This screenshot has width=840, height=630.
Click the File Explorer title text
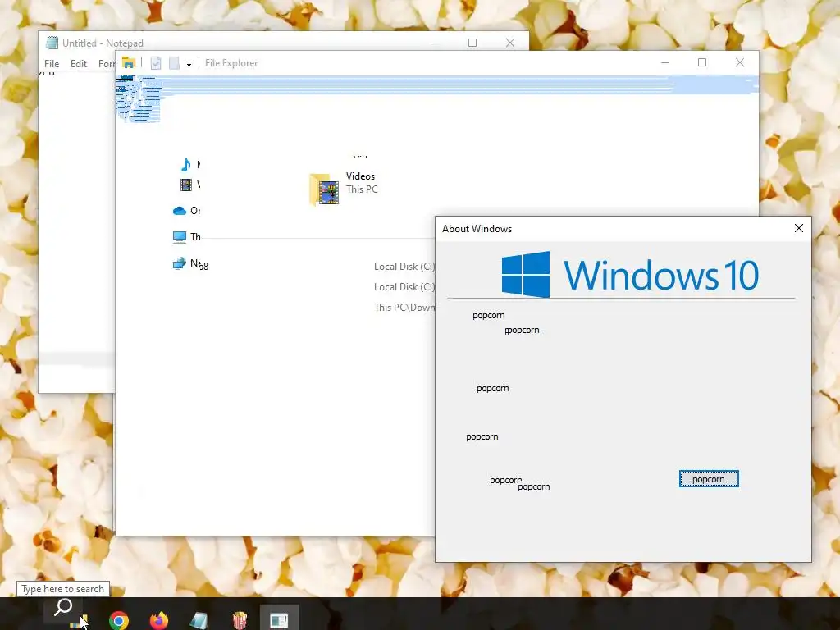(231, 63)
